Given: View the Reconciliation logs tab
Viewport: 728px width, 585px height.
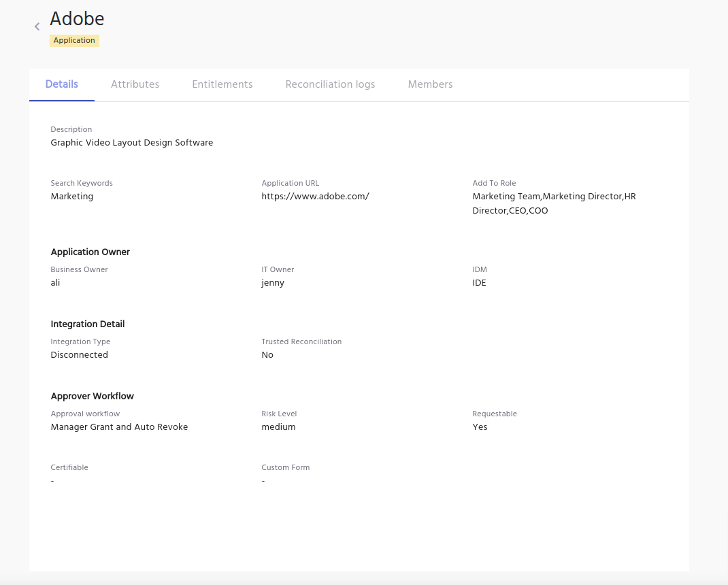Looking at the screenshot, I should pos(330,84).
